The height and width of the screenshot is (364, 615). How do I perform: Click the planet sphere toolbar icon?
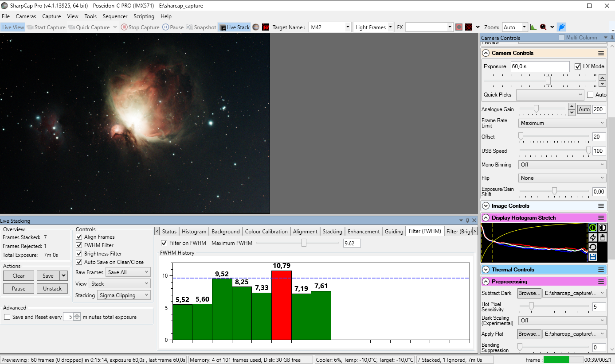(x=256, y=27)
